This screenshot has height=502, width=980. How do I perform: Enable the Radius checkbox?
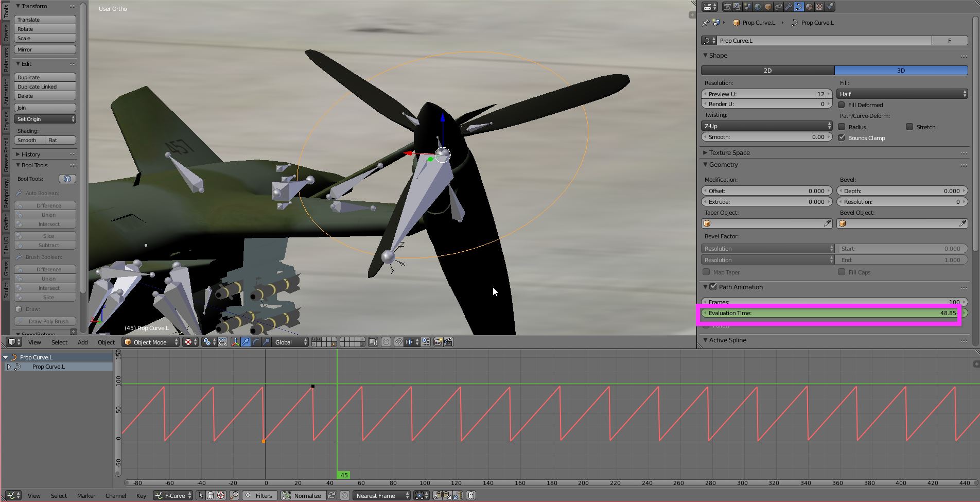[x=842, y=127]
